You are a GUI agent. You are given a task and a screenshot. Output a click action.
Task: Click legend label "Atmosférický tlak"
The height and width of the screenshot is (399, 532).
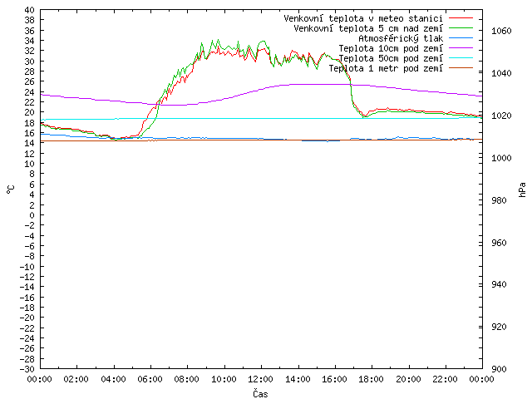pos(401,38)
